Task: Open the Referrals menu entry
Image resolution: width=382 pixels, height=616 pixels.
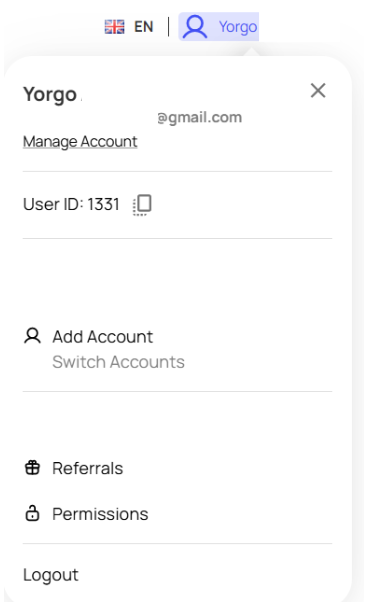Action: click(88, 468)
